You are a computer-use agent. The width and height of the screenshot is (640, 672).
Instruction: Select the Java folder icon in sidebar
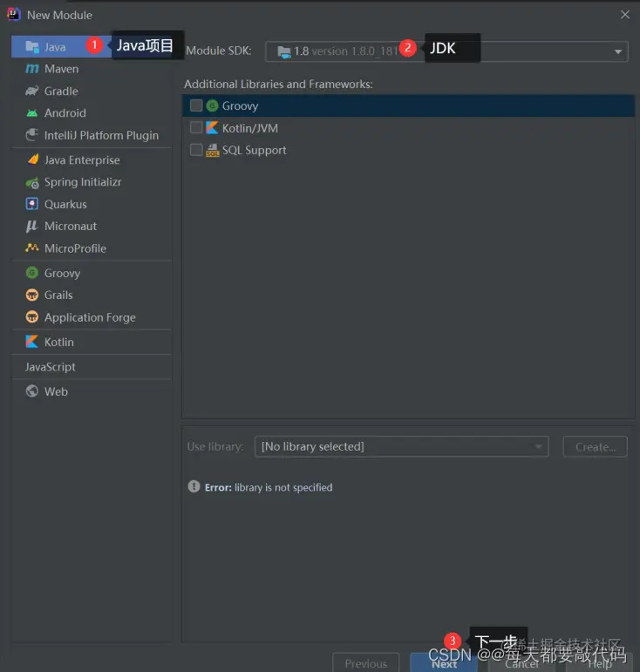[32, 46]
